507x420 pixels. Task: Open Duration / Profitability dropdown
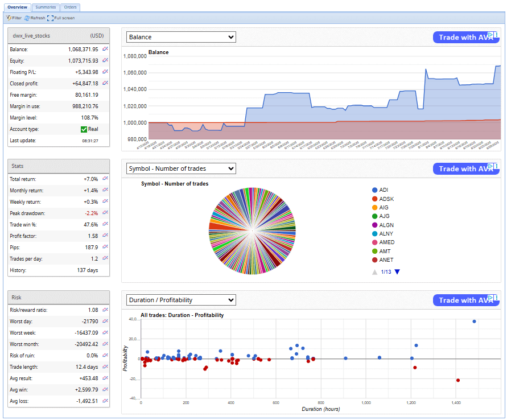181,300
